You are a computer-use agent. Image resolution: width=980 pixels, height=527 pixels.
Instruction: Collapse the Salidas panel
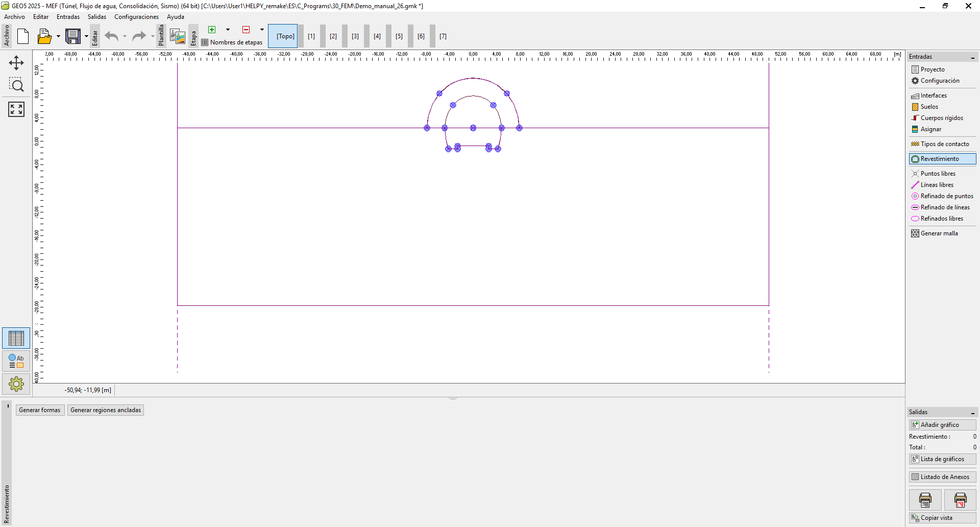click(973, 413)
